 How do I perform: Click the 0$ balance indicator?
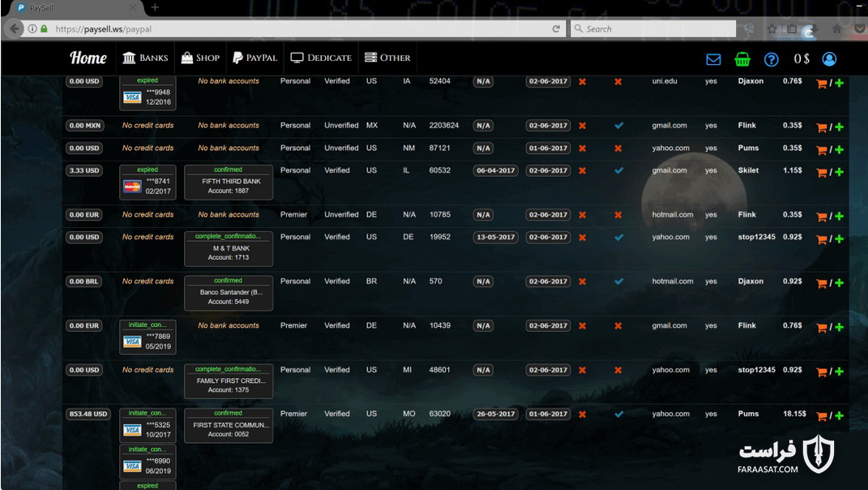point(802,58)
